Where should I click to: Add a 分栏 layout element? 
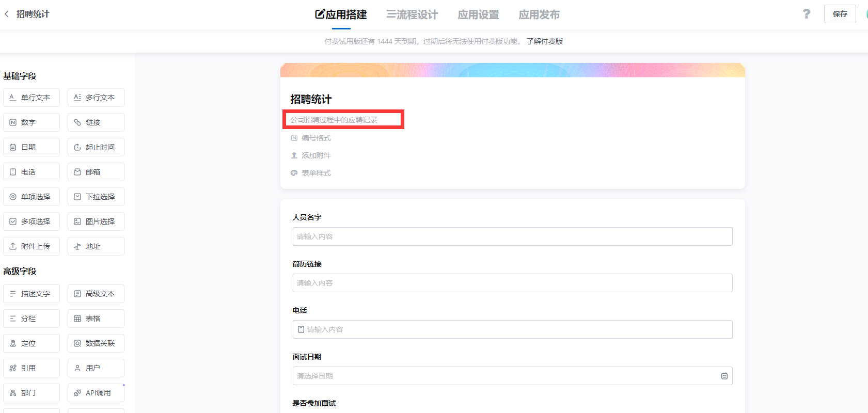(31, 319)
